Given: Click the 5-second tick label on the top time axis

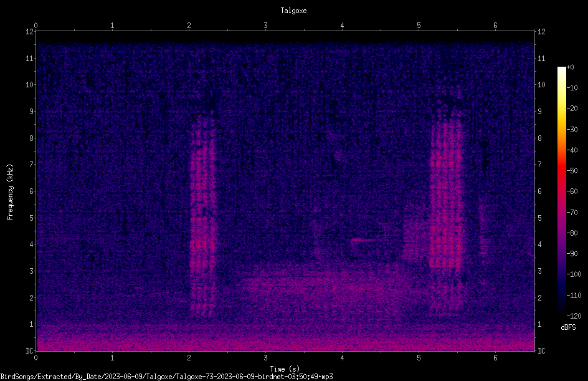Looking at the screenshot, I should coord(419,26).
